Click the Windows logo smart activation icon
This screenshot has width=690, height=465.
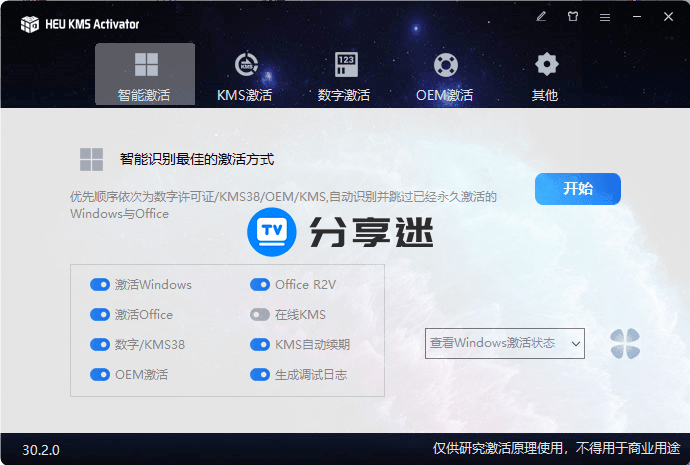coord(146,65)
